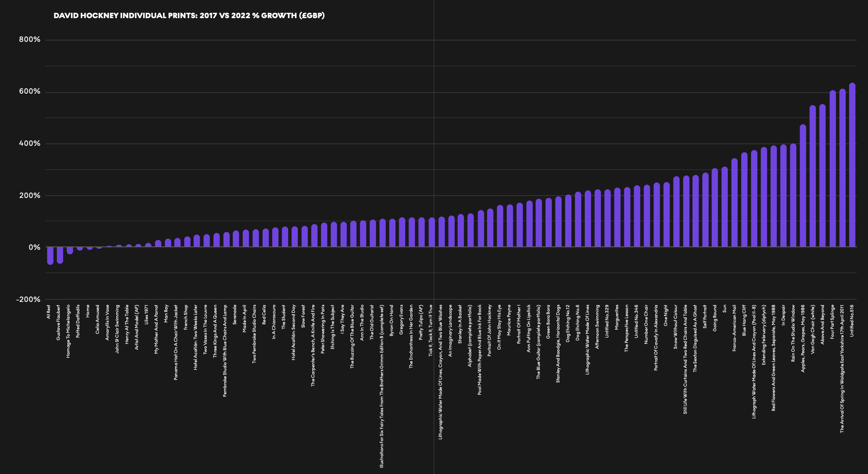Click the Maurice Payne bar
This screenshot has width=868, height=474.
click(510, 225)
